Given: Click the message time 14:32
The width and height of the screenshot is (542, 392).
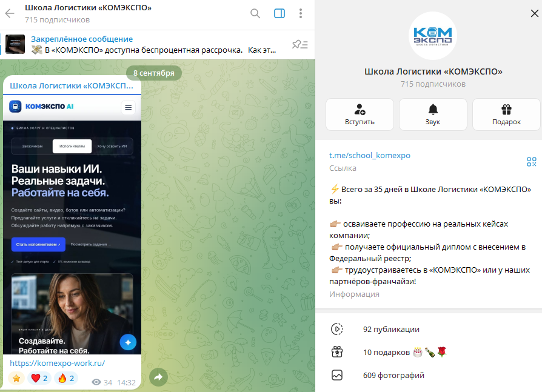Looking at the screenshot, I should pos(126,382).
